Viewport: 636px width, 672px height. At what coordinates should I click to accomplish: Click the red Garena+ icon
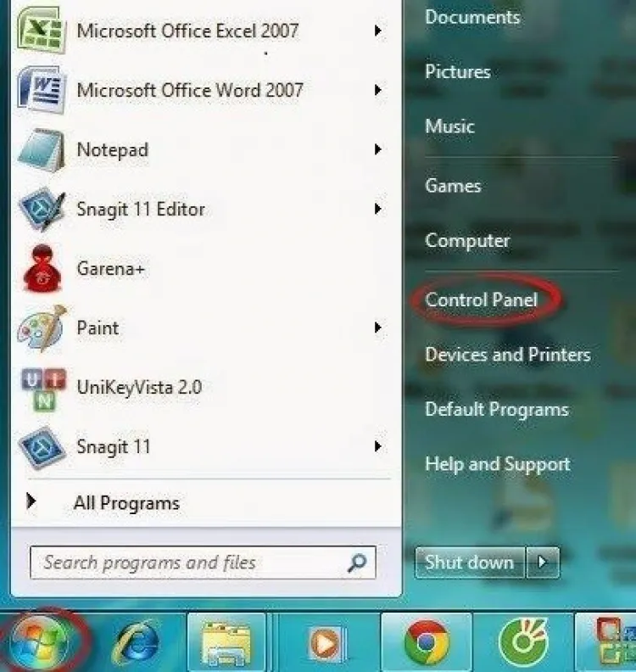42,269
